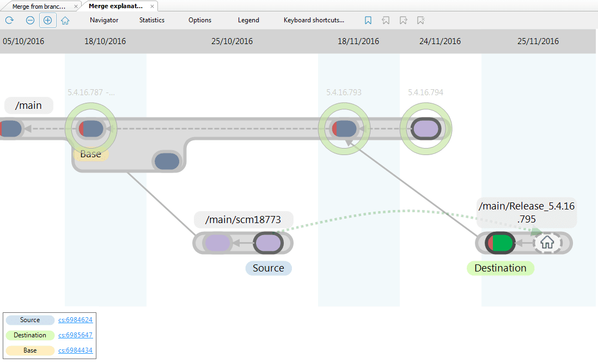Viewport: 598px width, 364px height.
Task: Open the Navigator menu
Action: click(x=103, y=20)
